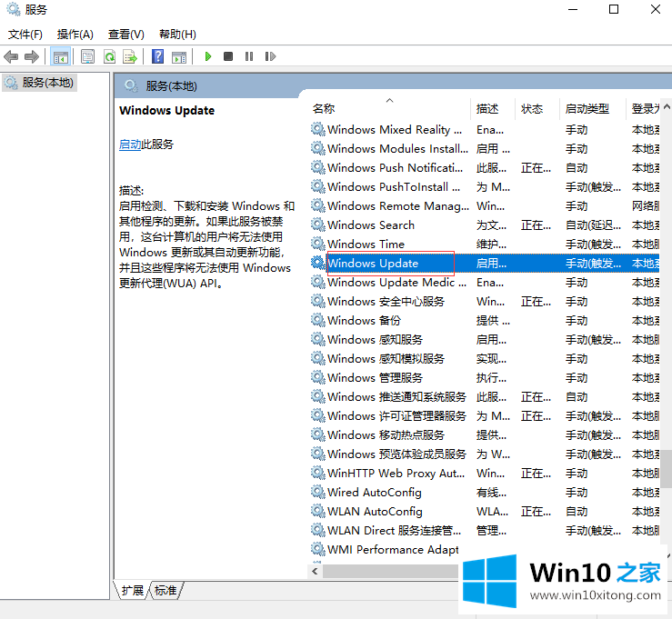
Task: Minimize the 服务 window
Action: click(x=573, y=9)
